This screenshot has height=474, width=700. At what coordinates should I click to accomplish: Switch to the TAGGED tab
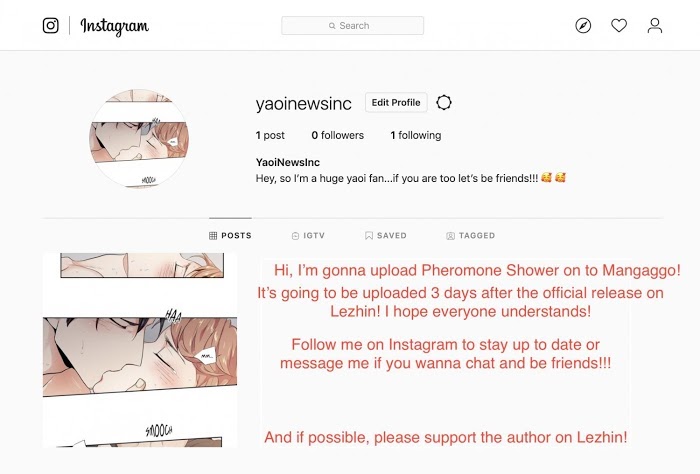point(471,236)
